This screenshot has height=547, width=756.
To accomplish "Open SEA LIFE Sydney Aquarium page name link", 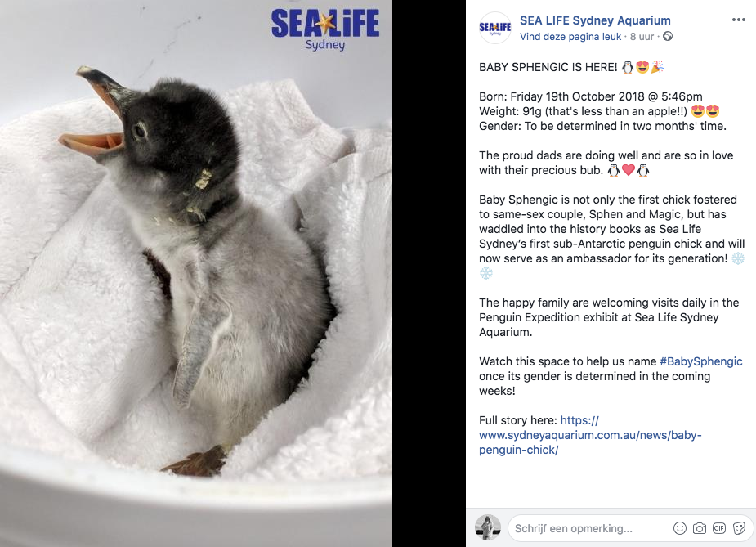I will tap(595, 20).
